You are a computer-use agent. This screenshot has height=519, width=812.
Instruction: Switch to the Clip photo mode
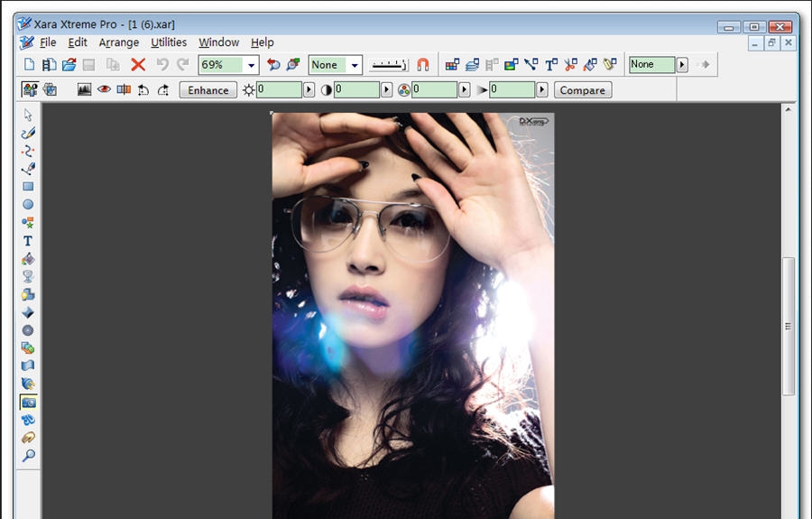[51, 89]
